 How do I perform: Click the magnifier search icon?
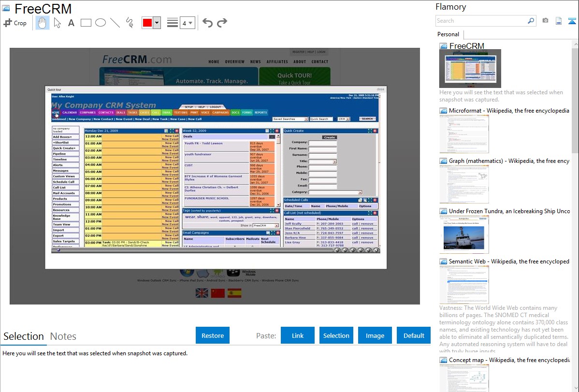coord(531,21)
